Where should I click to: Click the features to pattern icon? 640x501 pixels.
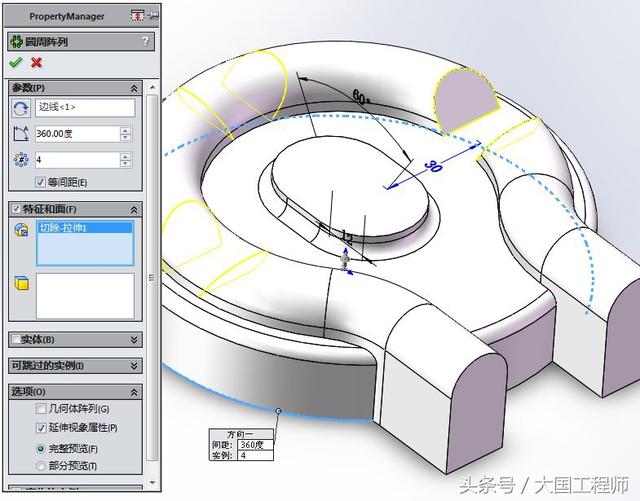point(21,230)
